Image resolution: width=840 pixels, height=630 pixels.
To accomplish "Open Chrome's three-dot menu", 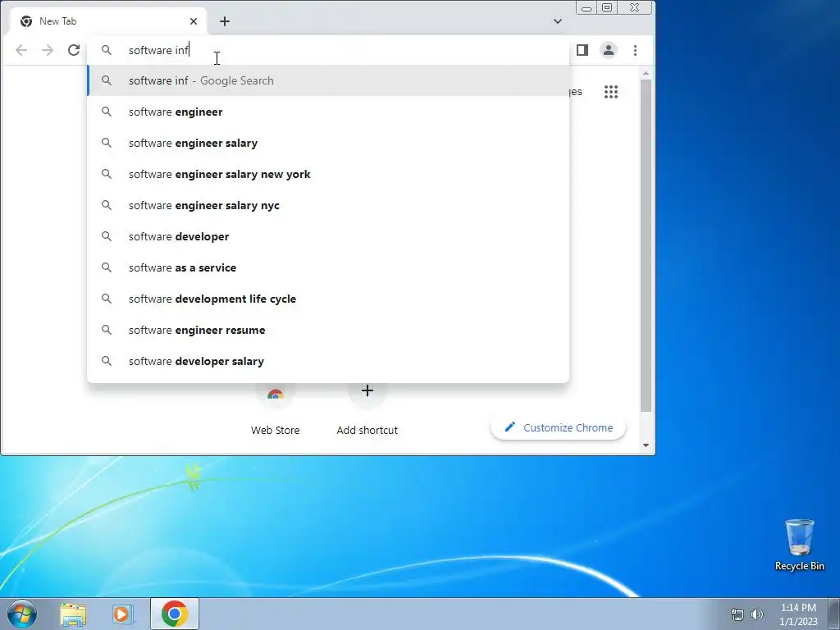I will [x=636, y=50].
